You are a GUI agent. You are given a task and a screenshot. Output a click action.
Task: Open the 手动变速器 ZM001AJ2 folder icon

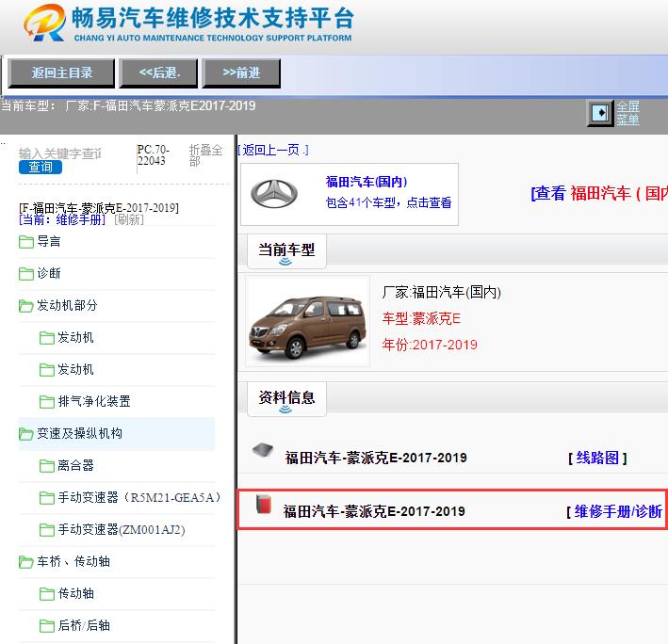[x=47, y=530]
